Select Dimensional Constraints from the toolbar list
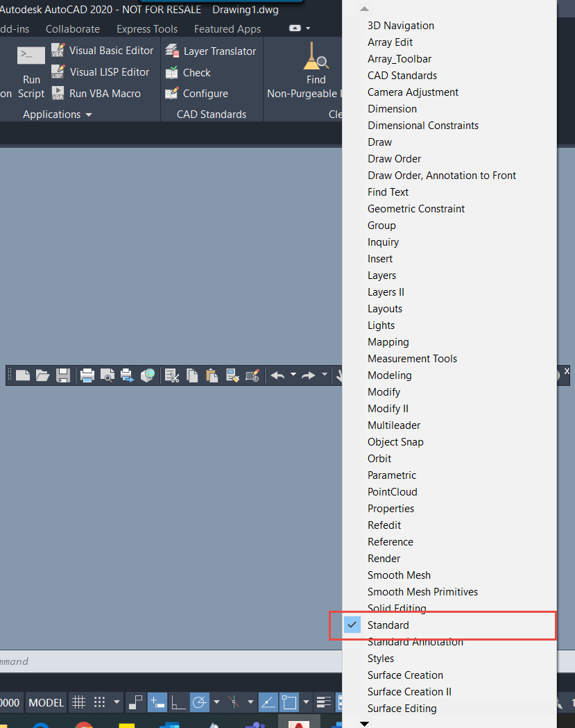575x728 pixels. click(x=423, y=126)
